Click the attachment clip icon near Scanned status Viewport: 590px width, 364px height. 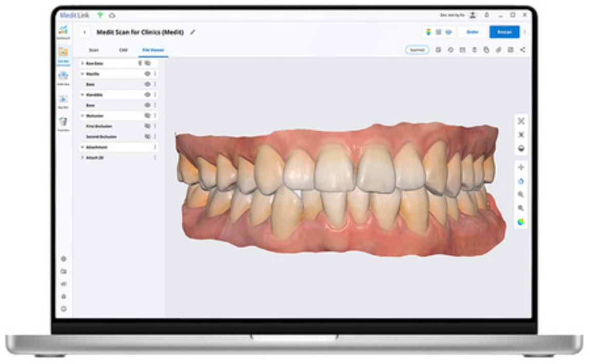pyautogui.click(x=498, y=50)
